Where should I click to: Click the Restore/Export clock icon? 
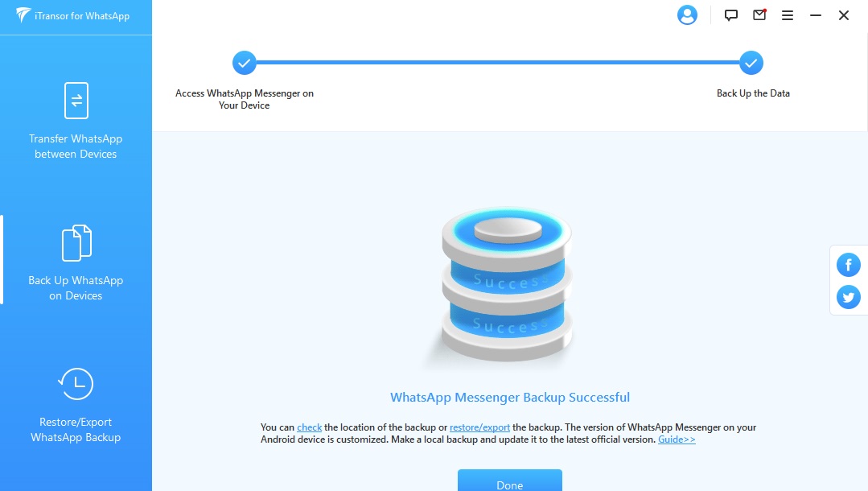click(76, 383)
